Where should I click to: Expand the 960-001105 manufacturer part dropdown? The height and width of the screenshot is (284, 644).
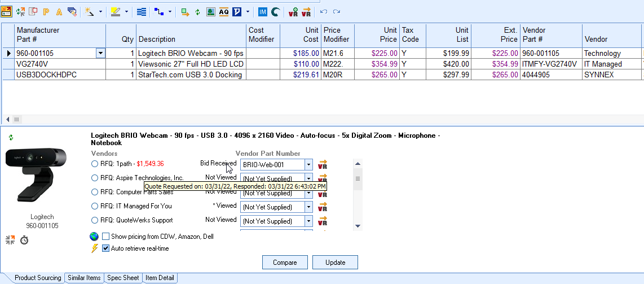(100, 53)
